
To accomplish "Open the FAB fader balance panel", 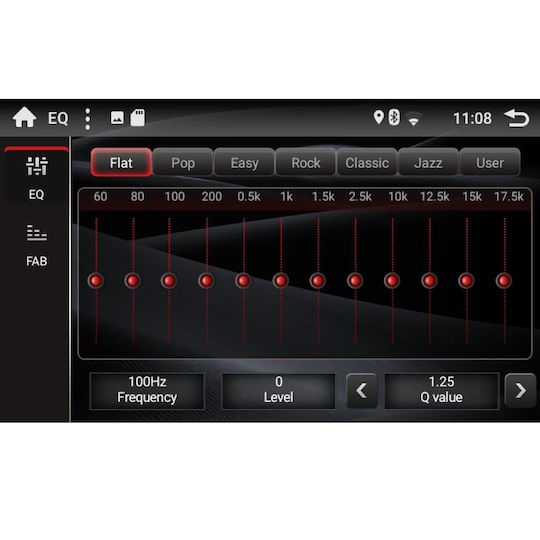I will click(x=37, y=246).
